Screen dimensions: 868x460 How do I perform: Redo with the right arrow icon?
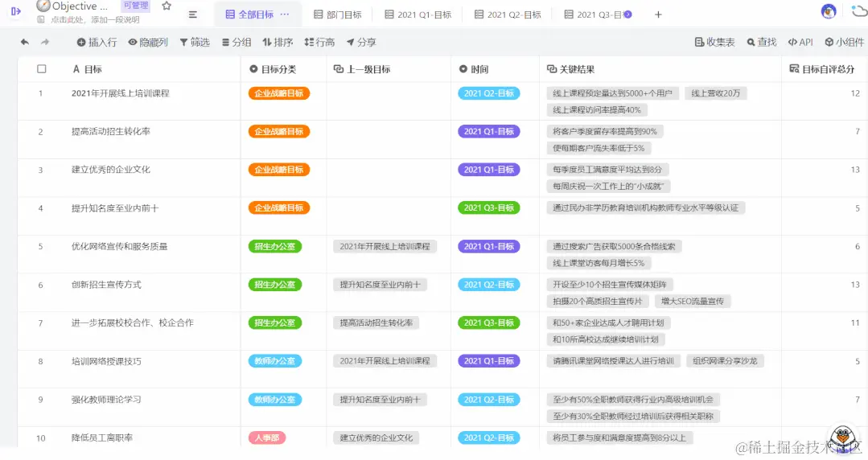[x=45, y=42]
